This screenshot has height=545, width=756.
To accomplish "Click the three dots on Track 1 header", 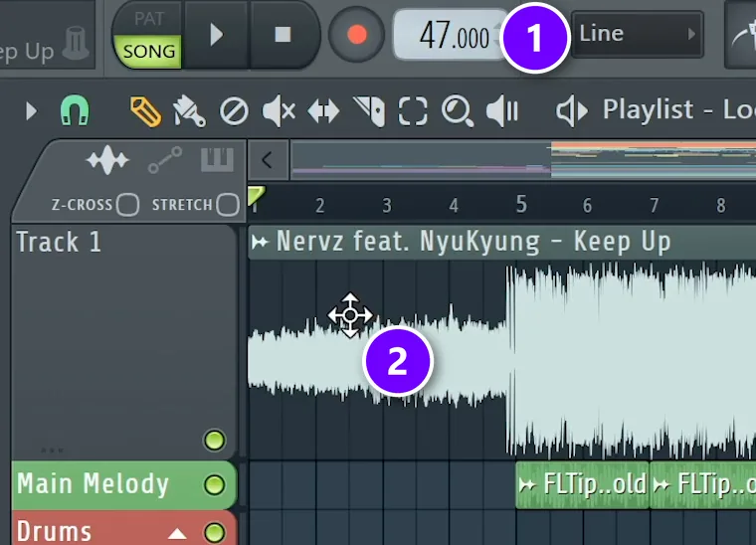I will [52, 451].
